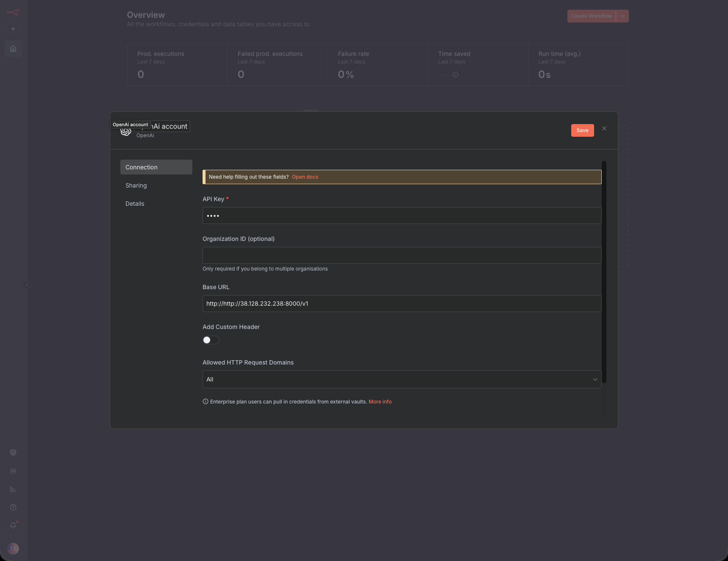
Task: Close the OpenAi credential dialog
Action: pyautogui.click(x=604, y=129)
